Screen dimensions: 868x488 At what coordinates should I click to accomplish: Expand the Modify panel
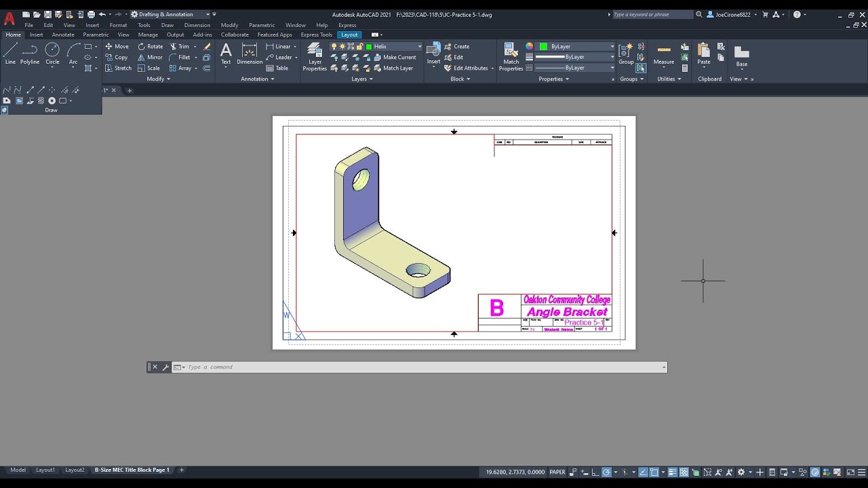pos(159,79)
